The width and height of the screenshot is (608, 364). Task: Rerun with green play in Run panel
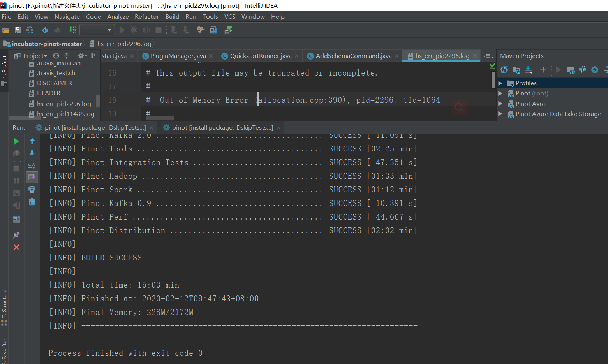(16, 141)
